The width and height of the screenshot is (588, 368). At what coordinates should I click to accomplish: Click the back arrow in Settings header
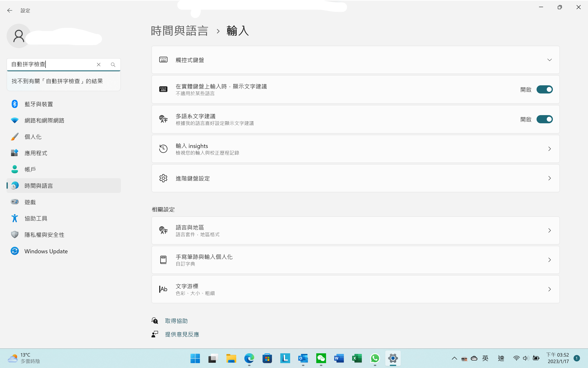click(10, 10)
